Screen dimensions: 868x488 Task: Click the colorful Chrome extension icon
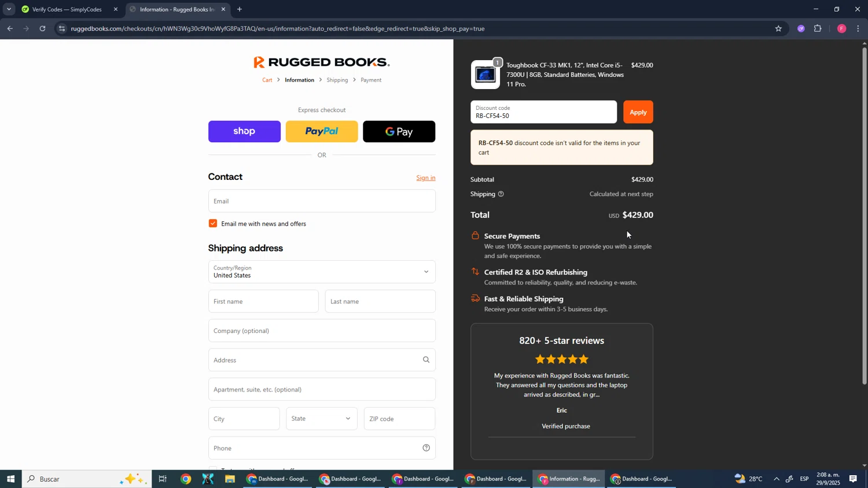801,28
